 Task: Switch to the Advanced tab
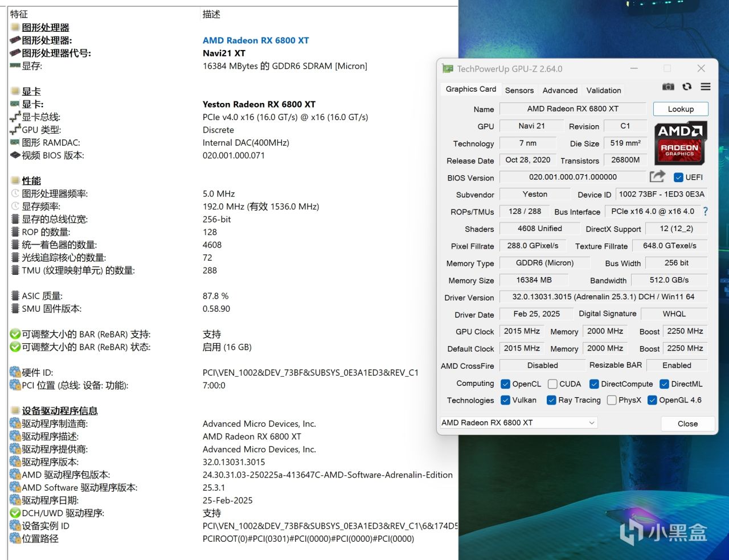pyautogui.click(x=560, y=90)
